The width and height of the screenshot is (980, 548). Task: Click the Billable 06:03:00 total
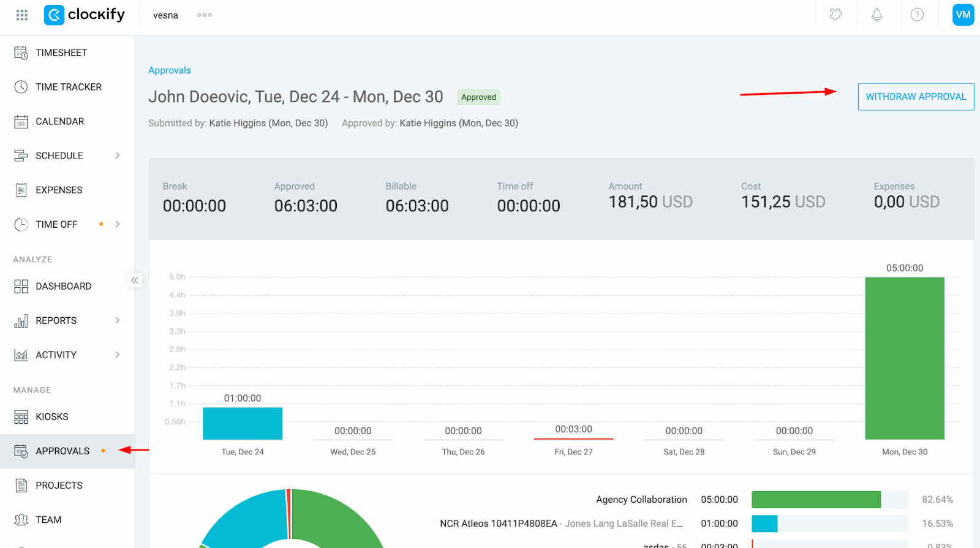tap(417, 206)
